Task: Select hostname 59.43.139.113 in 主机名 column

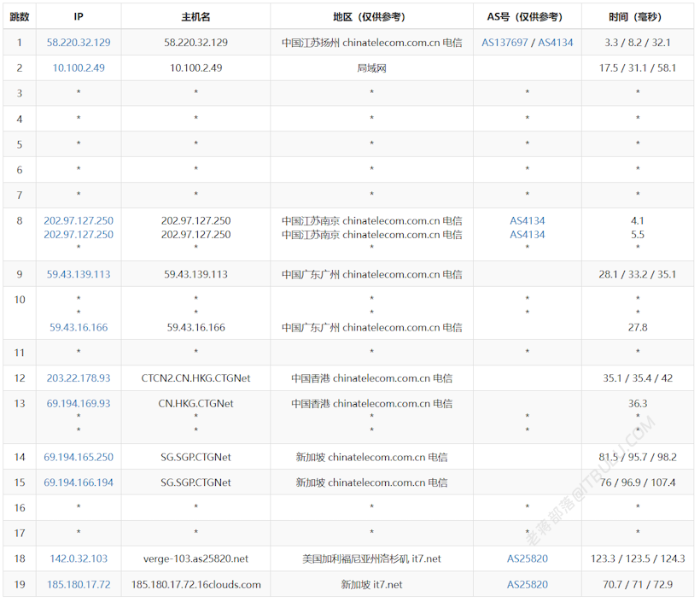Action: tap(195, 274)
